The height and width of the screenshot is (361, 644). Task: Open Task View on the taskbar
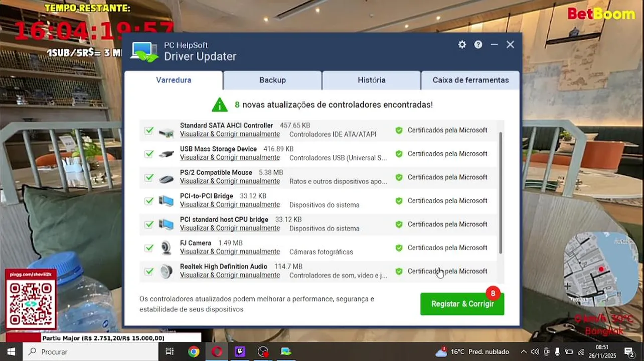click(x=170, y=351)
